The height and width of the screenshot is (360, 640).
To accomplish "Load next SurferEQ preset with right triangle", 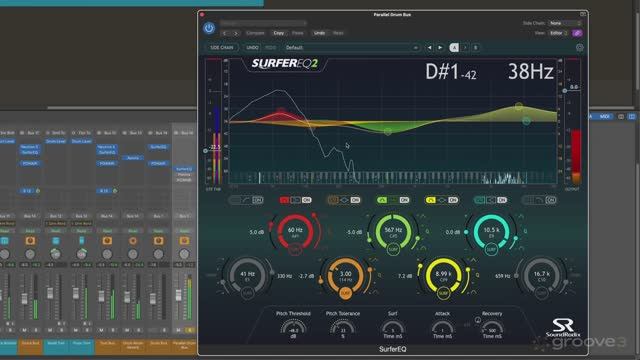I will point(440,48).
